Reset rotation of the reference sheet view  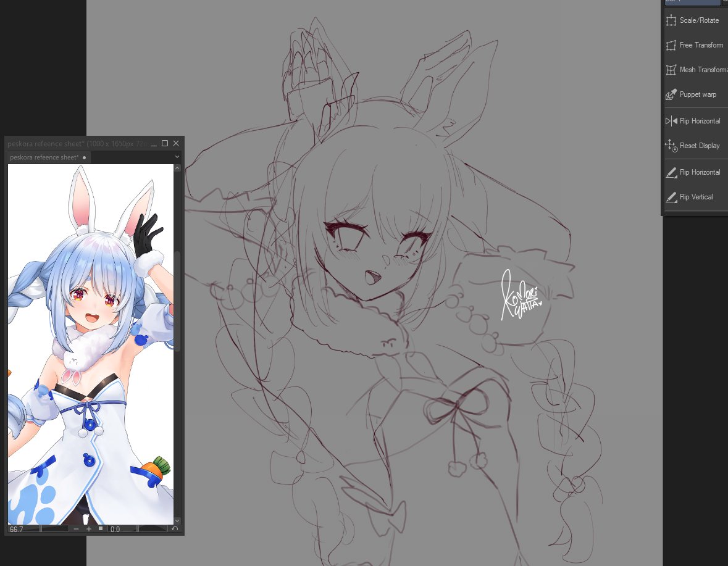pos(175,529)
